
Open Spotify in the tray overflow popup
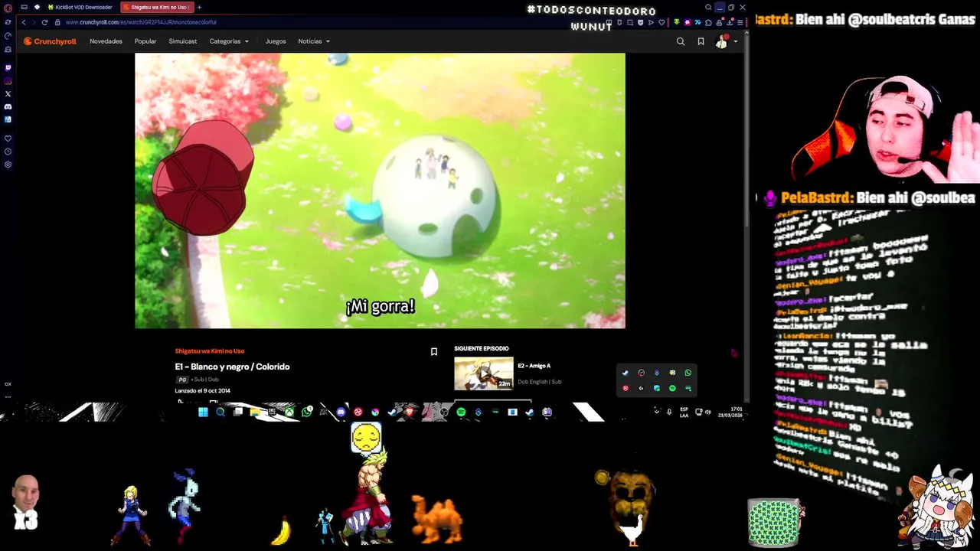672,388
